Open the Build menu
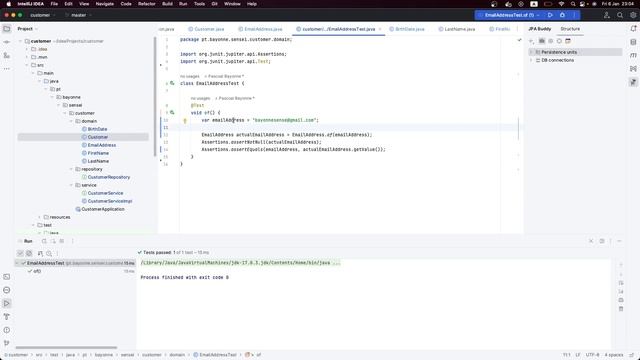 167,4
